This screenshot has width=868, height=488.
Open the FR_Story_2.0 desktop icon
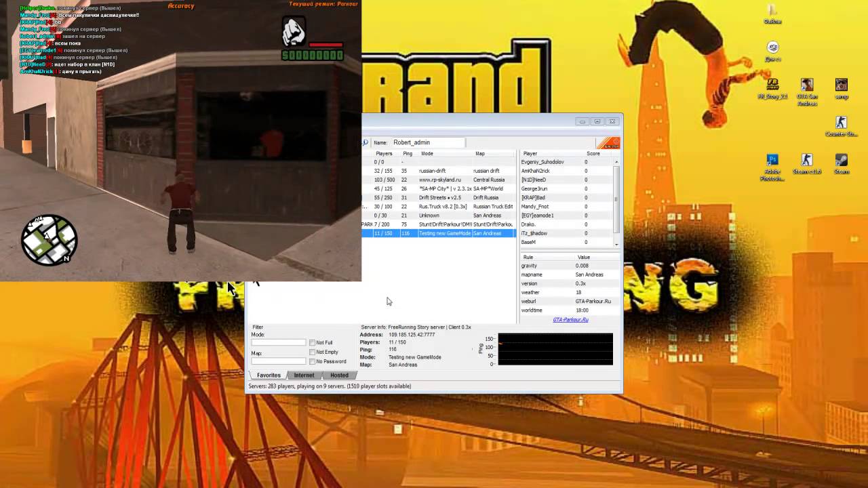coord(772,88)
